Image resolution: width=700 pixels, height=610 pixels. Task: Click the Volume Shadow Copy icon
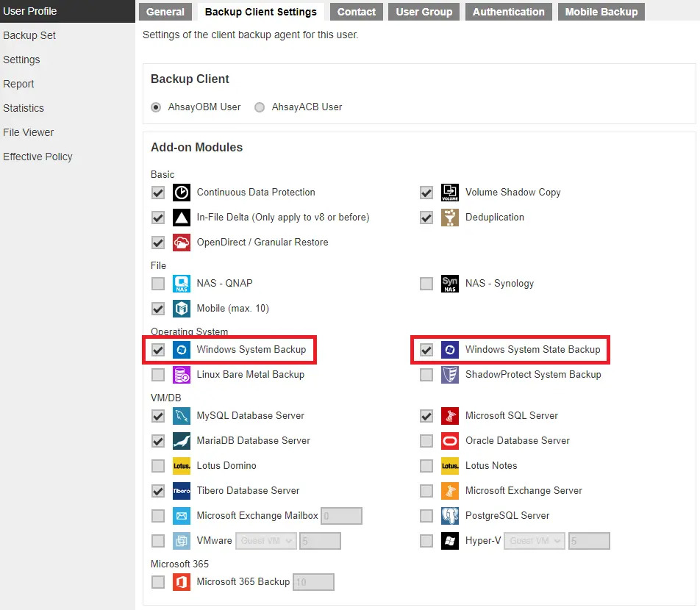tap(450, 193)
